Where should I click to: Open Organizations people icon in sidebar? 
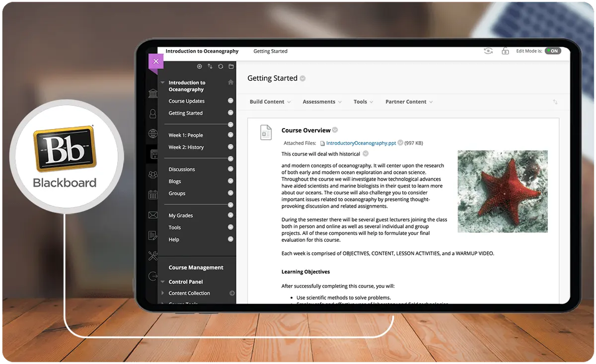coord(153,175)
